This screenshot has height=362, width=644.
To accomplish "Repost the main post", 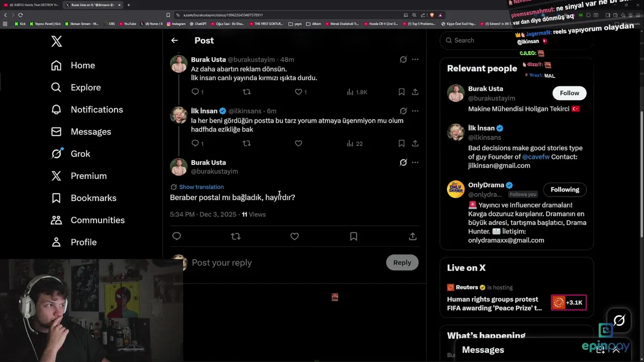I will (x=235, y=236).
